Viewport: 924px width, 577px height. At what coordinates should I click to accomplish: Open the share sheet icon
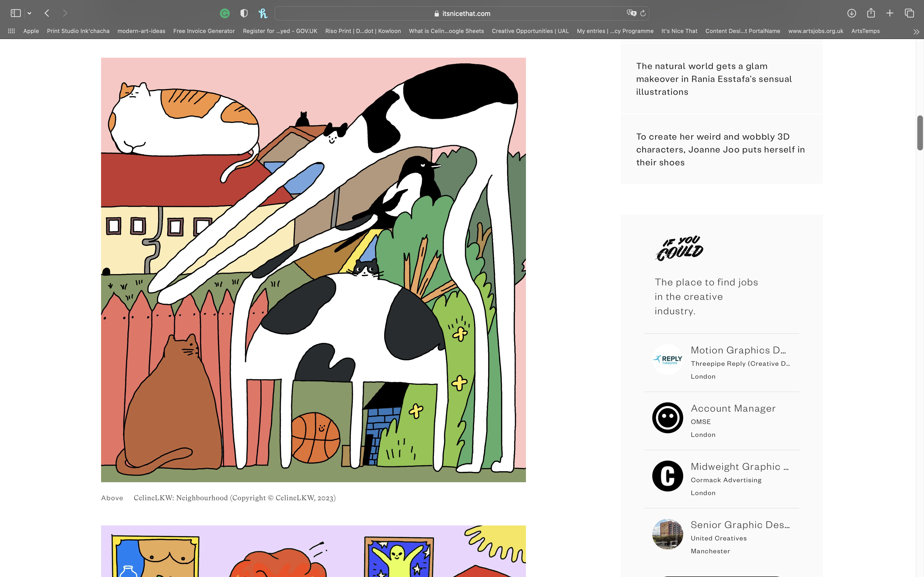click(x=871, y=13)
